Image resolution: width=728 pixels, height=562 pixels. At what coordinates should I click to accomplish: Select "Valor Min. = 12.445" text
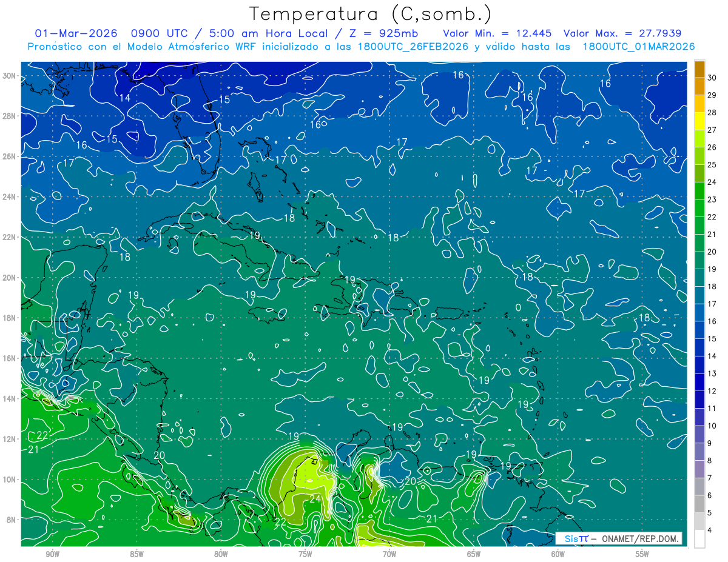click(x=497, y=33)
